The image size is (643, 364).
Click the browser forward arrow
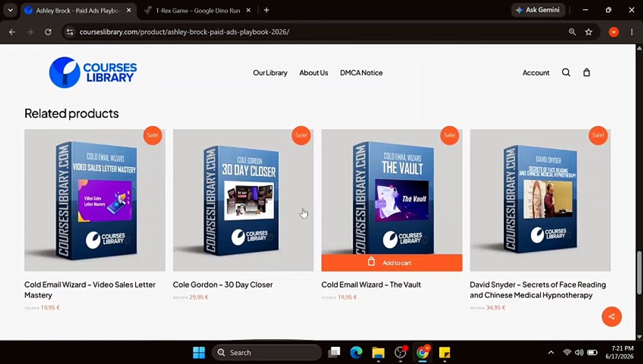(x=30, y=32)
